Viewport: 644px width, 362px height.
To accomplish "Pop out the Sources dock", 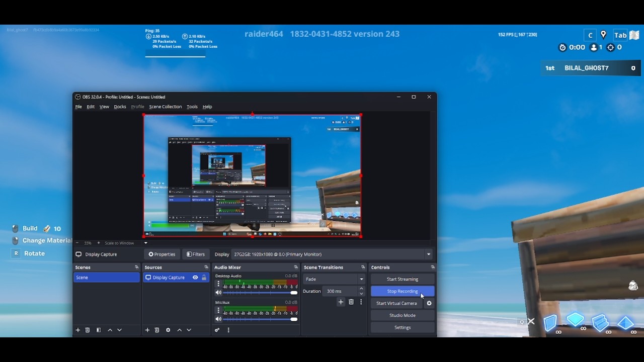I will point(206,267).
